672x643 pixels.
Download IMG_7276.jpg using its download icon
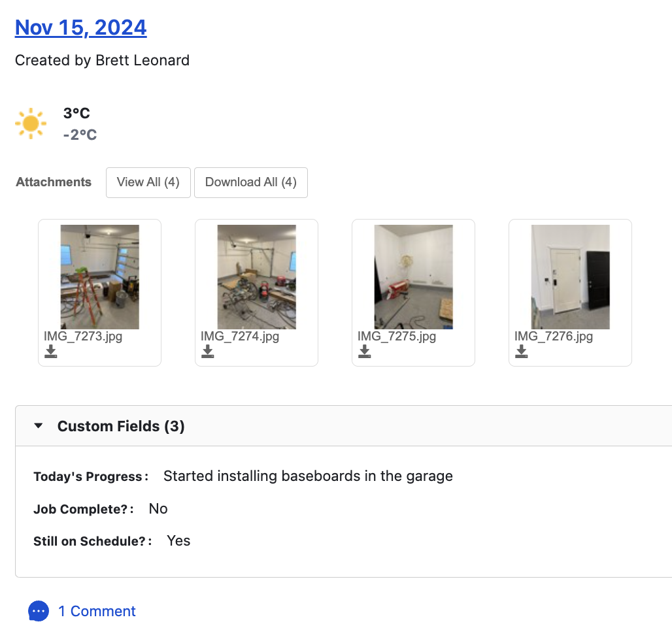(521, 352)
